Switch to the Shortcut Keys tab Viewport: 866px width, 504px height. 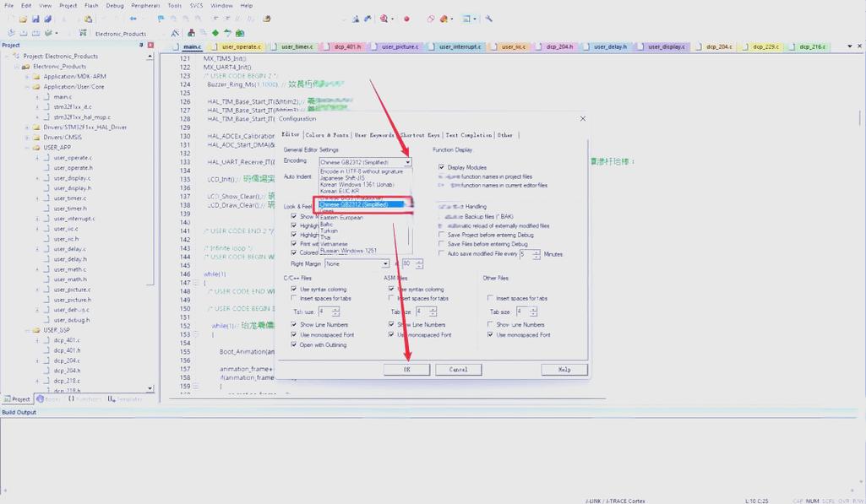420,135
